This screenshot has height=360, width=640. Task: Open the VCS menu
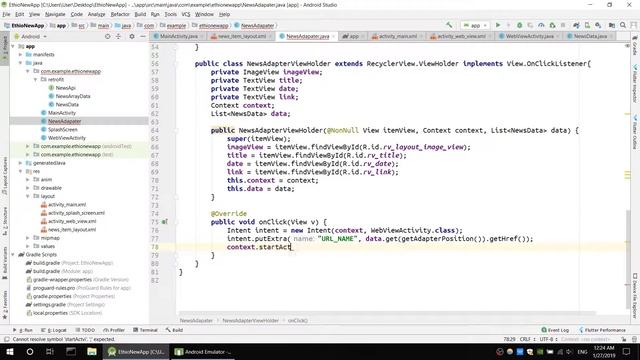coord(186,14)
